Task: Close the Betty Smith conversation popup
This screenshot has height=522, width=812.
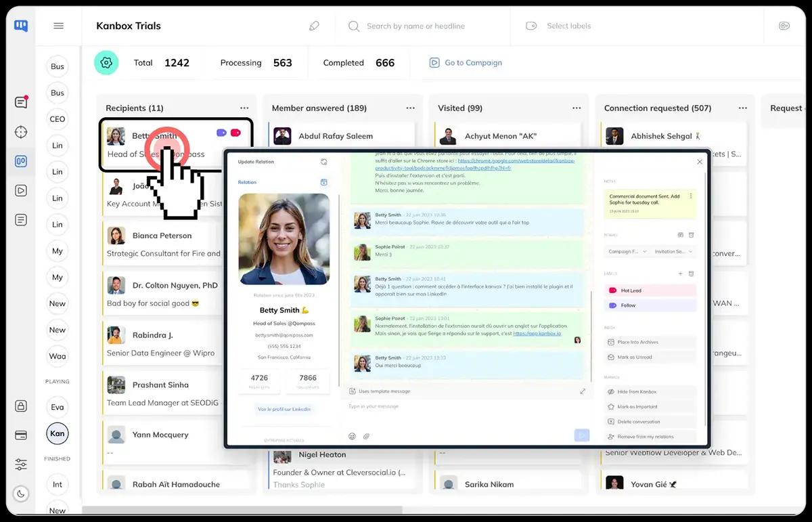Action: [x=700, y=162]
